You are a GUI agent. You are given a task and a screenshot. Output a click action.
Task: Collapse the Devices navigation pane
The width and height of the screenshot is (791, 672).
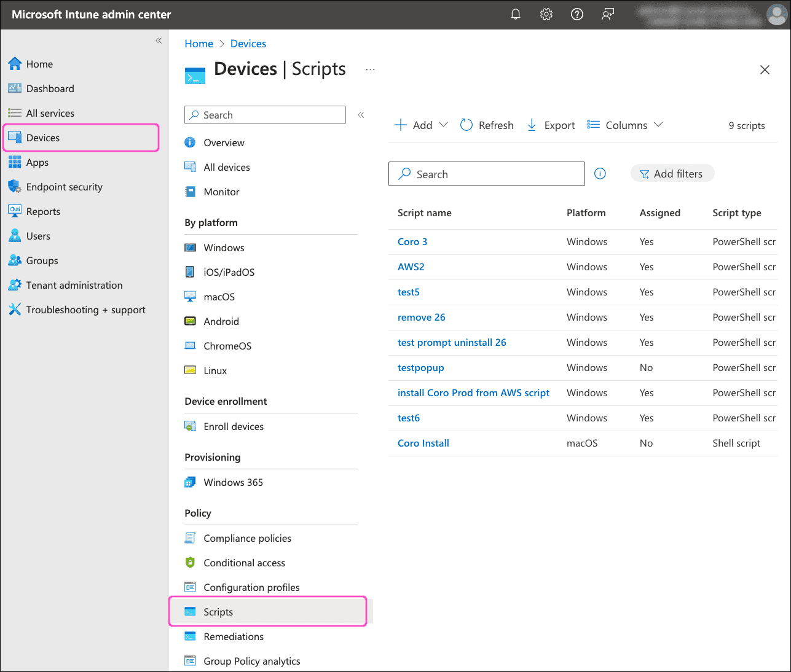click(361, 114)
